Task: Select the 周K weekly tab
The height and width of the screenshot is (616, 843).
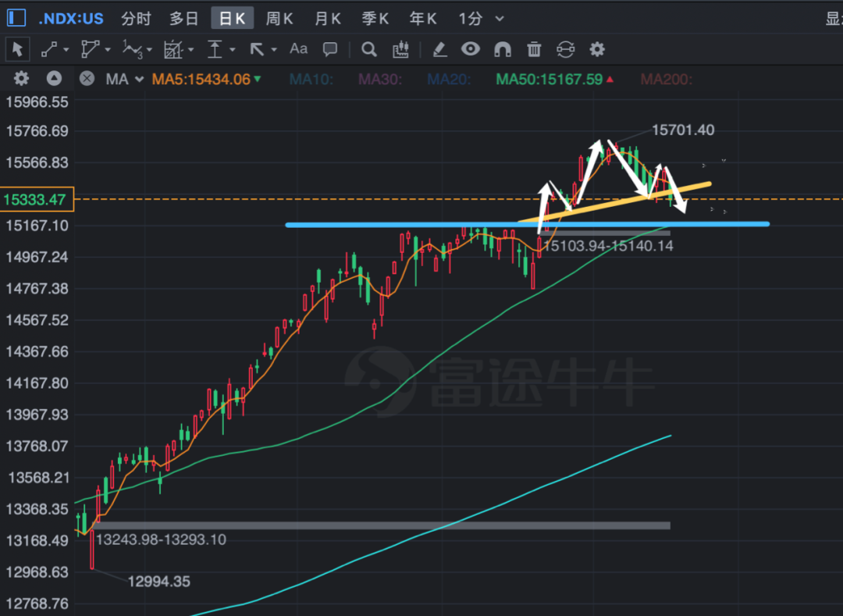Action: tap(279, 19)
